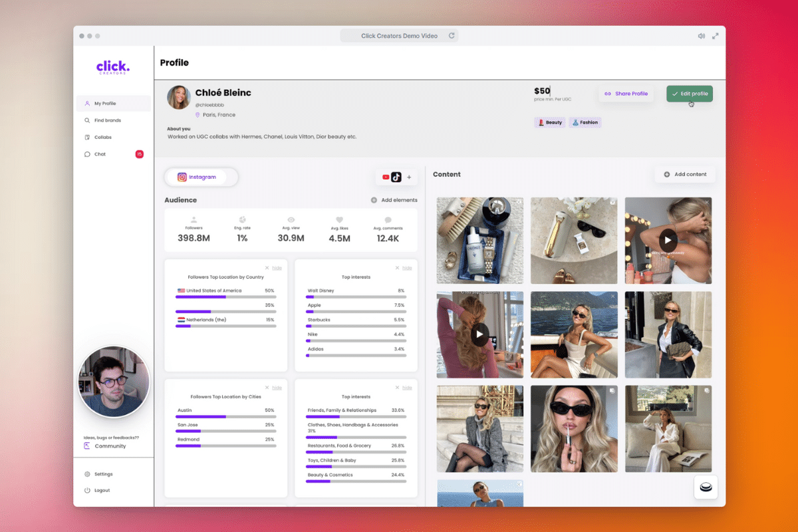Click the Edit profile button
The height and width of the screenshot is (532, 798).
(690, 94)
